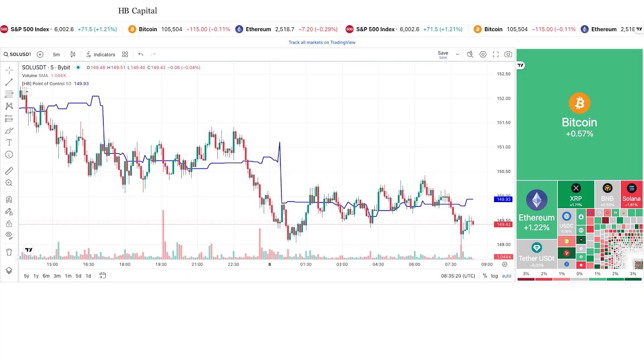Select the brush drawing tool
This screenshot has height=362, width=644.
pyautogui.click(x=9, y=131)
